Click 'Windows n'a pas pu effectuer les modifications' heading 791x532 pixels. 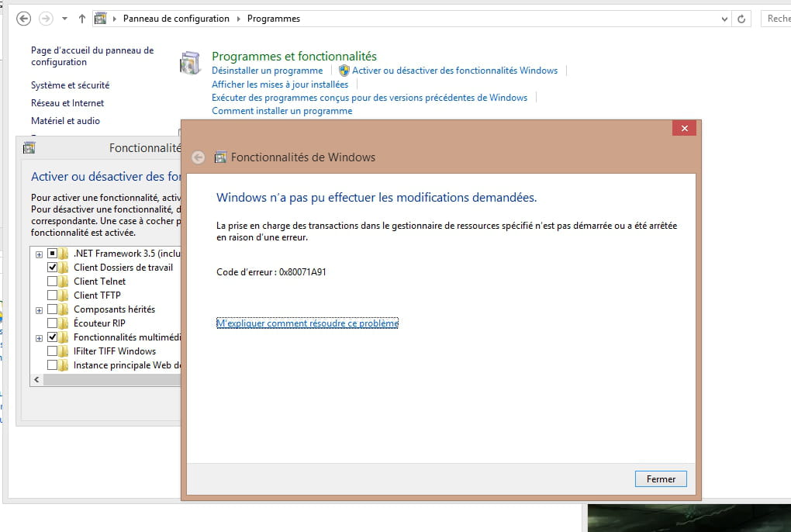click(376, 198)
